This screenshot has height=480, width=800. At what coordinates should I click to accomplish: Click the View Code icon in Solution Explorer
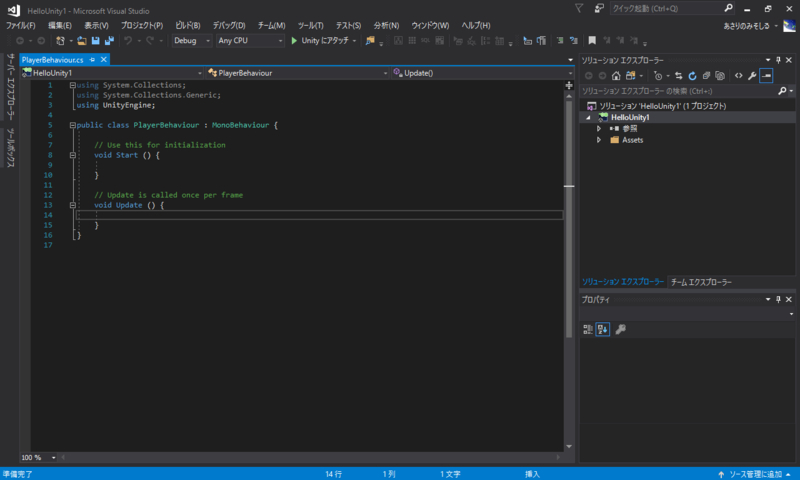pos(738,75)
